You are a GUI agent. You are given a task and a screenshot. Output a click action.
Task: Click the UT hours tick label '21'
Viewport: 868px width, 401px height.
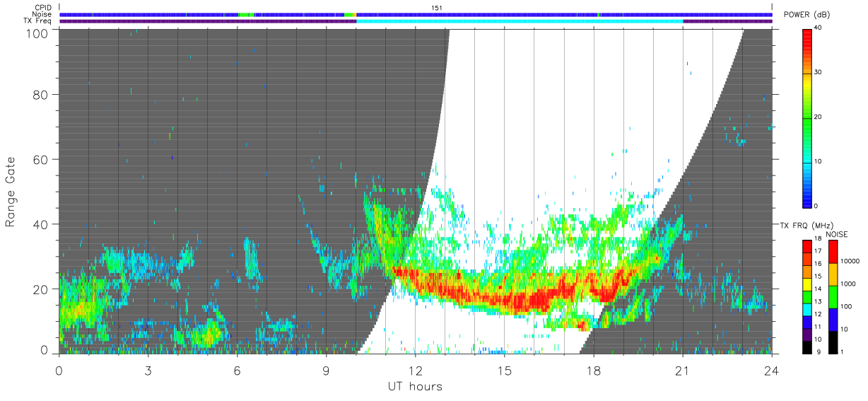point(682,369)
